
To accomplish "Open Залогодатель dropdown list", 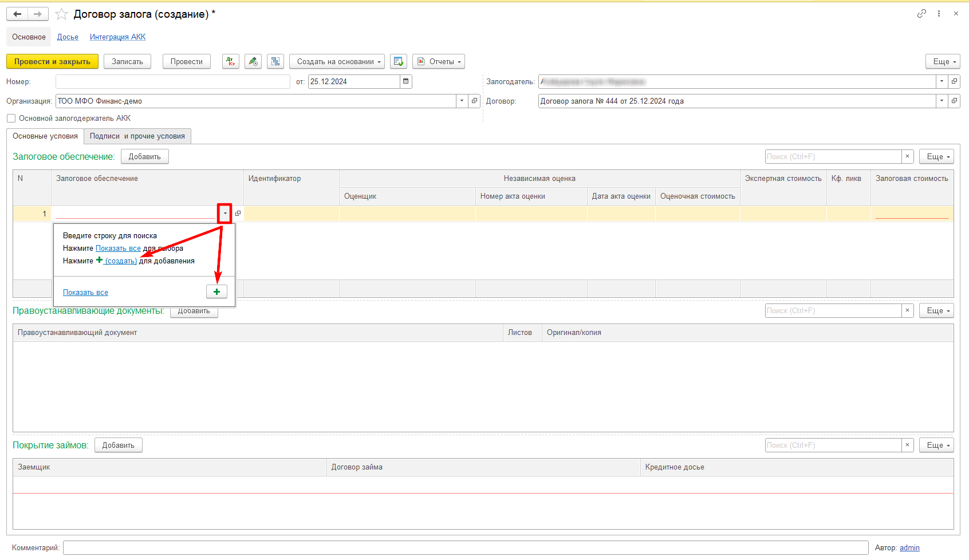I will 942,81.
